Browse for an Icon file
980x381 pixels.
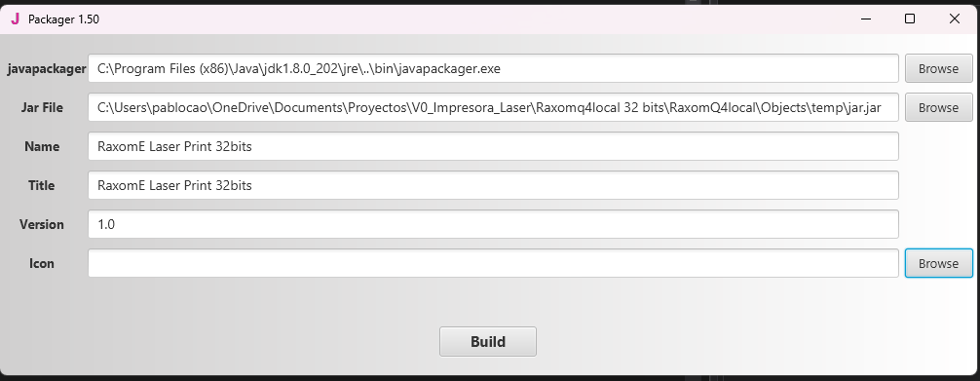pos(938,263)
